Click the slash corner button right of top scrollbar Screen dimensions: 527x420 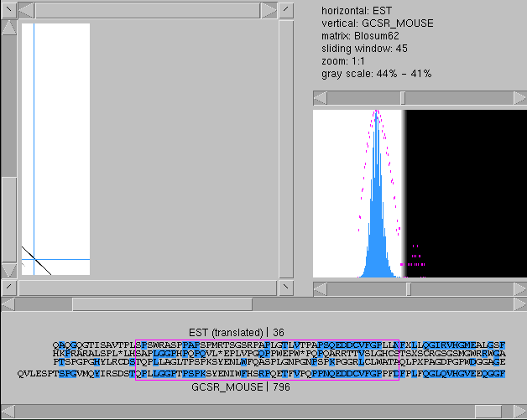tap(286, 10)
